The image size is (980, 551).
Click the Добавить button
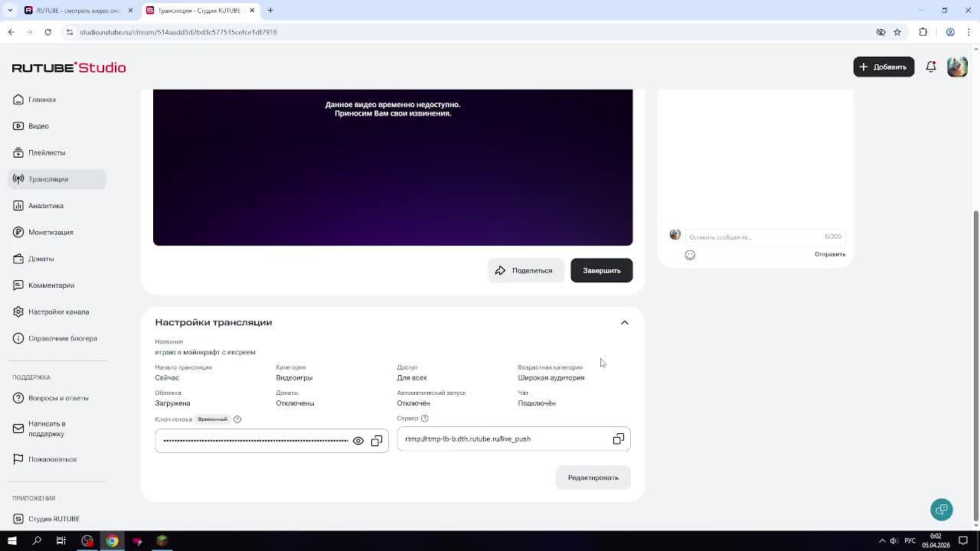pyautogui.click(x=884, y=67)
